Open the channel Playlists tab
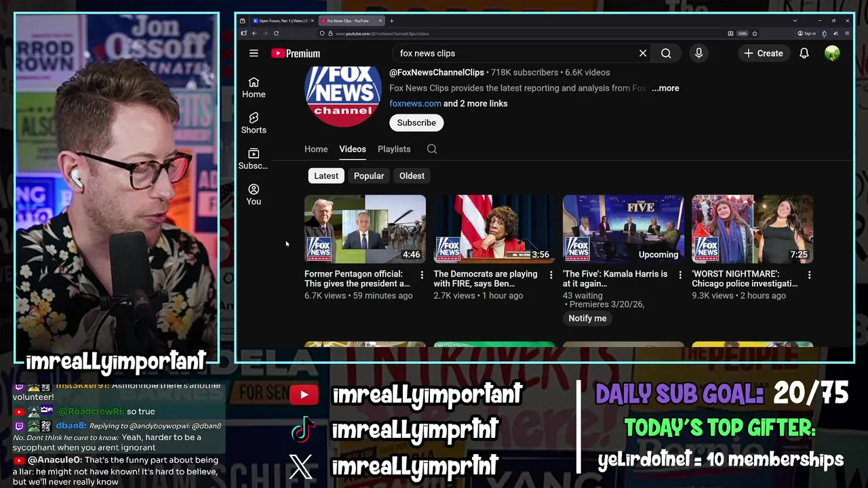The height and width of the screenshot is (488, 868). tap(394, 149)
